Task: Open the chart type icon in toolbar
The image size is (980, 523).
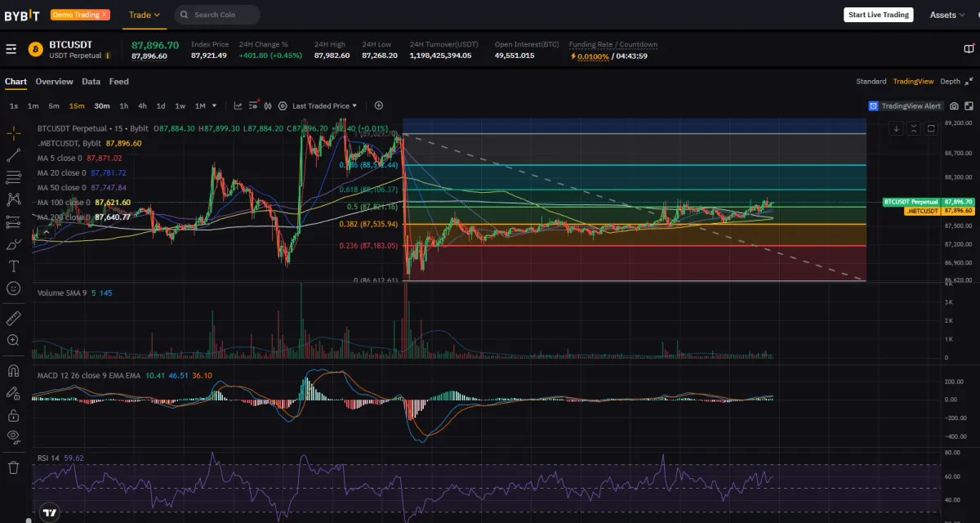Action: (238, 105)
